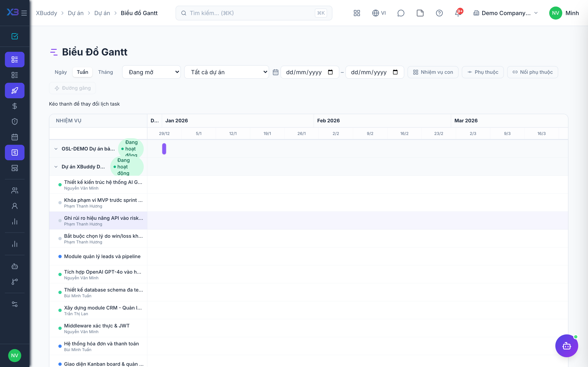Switch to the Tháng view tab
The image size is (588, 367).
(x=105, y=72)
